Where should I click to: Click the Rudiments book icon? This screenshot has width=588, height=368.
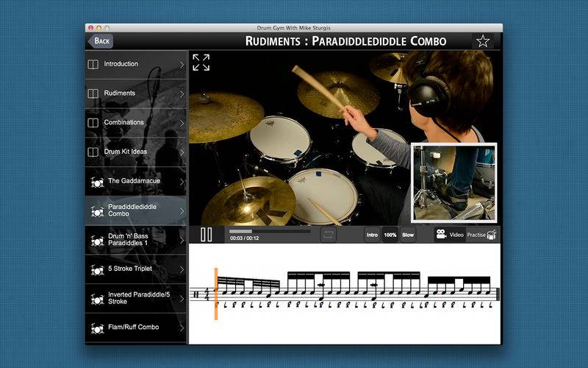point(93,93)
